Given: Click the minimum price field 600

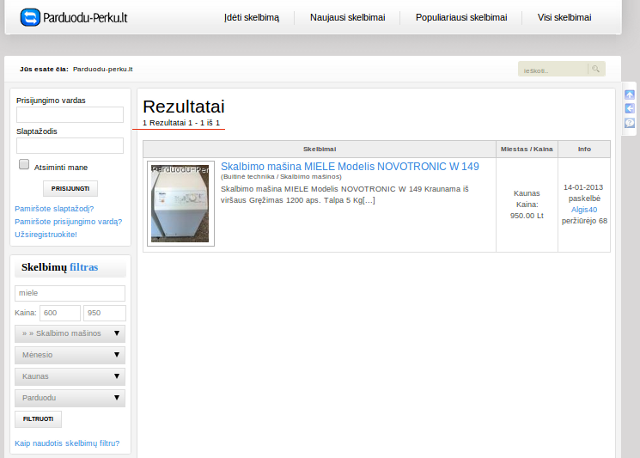Looking at the screenshot, I should click(x=60, y=313).
